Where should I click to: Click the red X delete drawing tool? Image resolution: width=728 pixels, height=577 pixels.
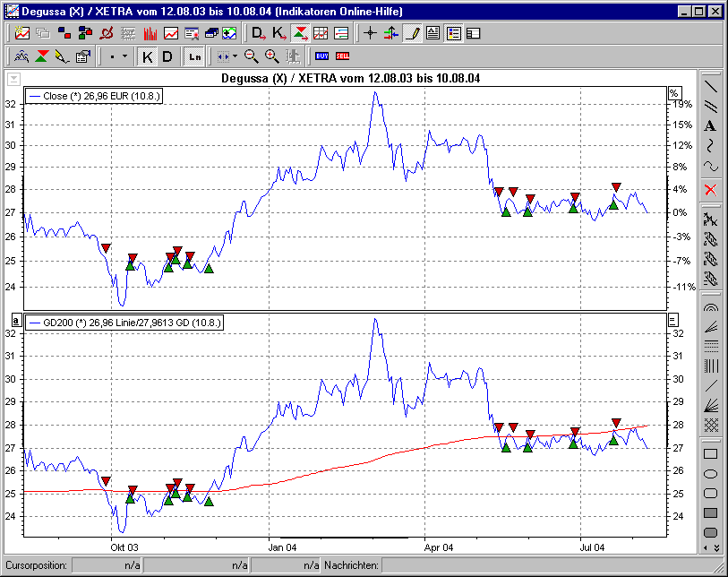click(709, 189)
